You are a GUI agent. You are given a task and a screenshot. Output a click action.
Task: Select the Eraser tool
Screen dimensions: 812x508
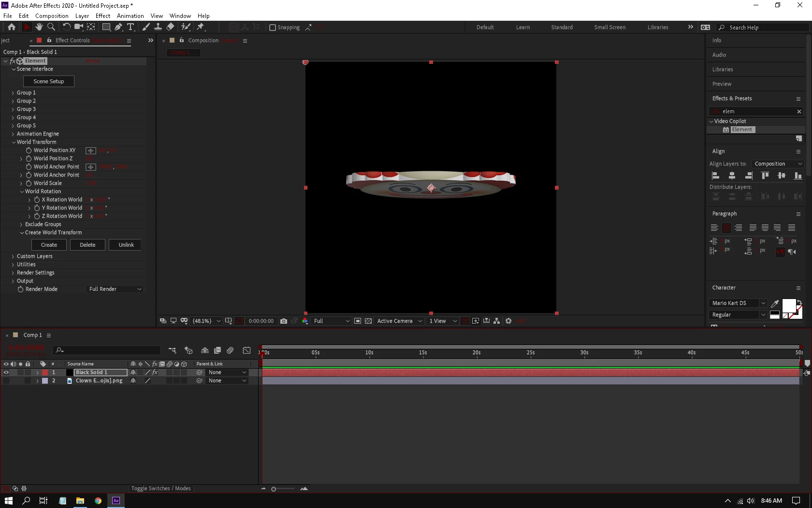(x=170, y=27)
